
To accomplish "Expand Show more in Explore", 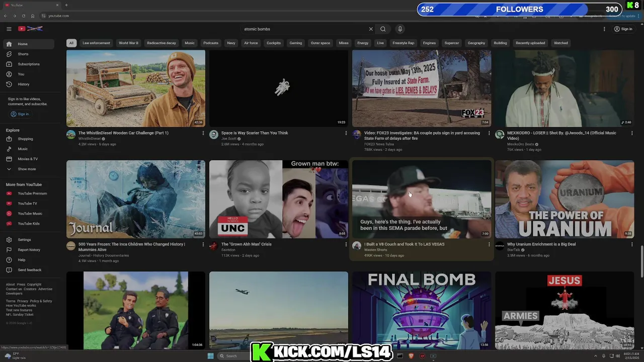I will [29, 169].
